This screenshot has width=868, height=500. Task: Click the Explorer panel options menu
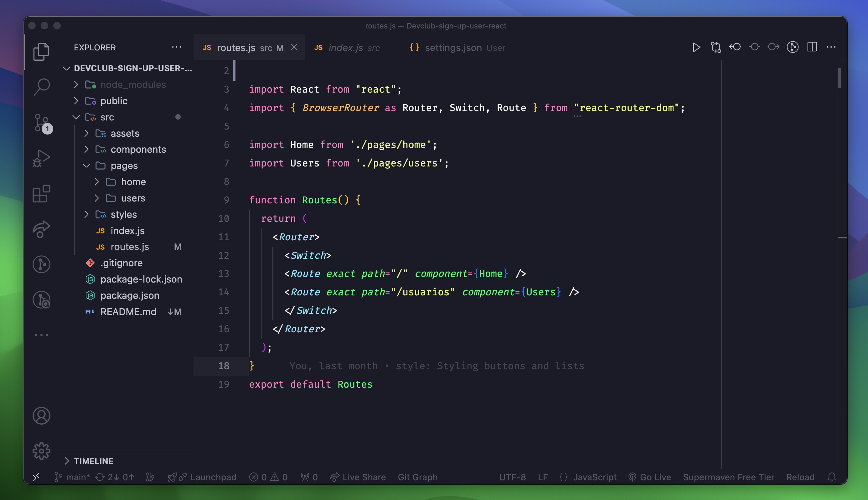click(177, 47)
